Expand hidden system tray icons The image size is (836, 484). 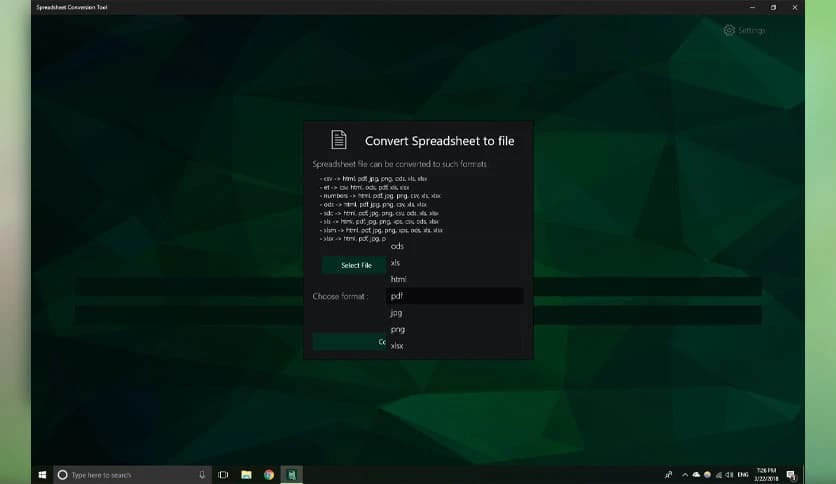tap(685, 474)
